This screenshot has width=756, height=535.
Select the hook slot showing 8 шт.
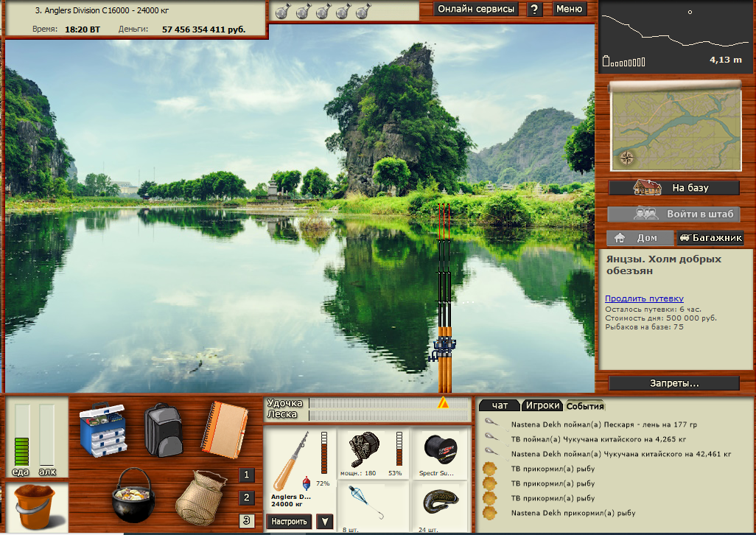(x=367, y=503)
